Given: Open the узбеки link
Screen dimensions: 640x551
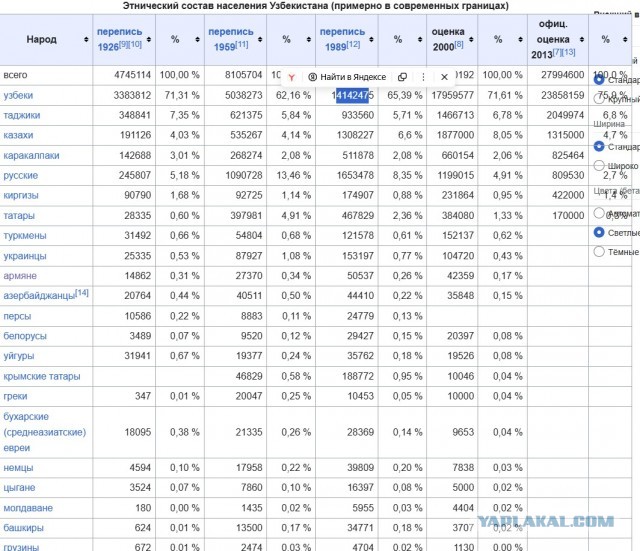Looking at the screenshot, I should [18, 96].
